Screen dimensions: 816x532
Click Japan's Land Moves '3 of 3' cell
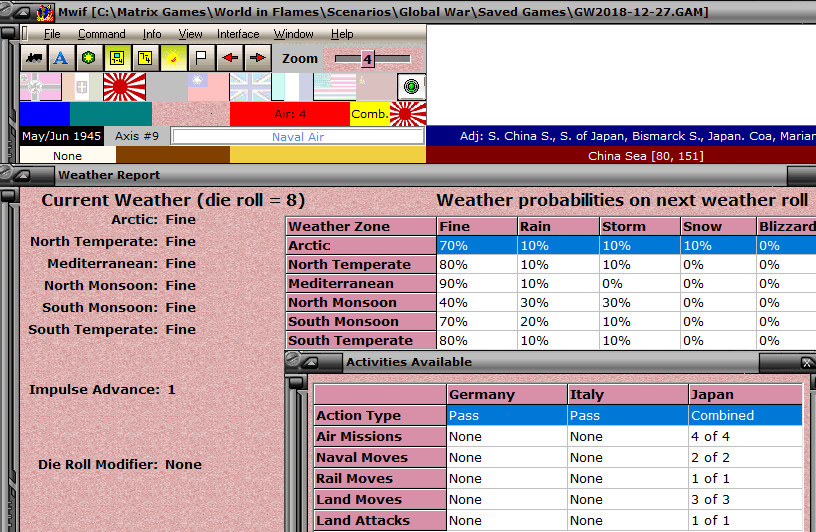(745, 499)
